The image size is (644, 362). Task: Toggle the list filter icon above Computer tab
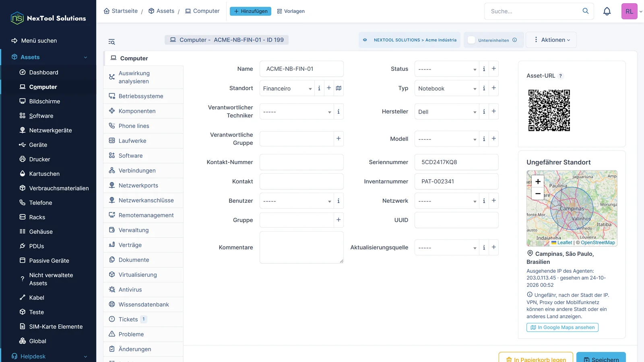click(111, 42)
